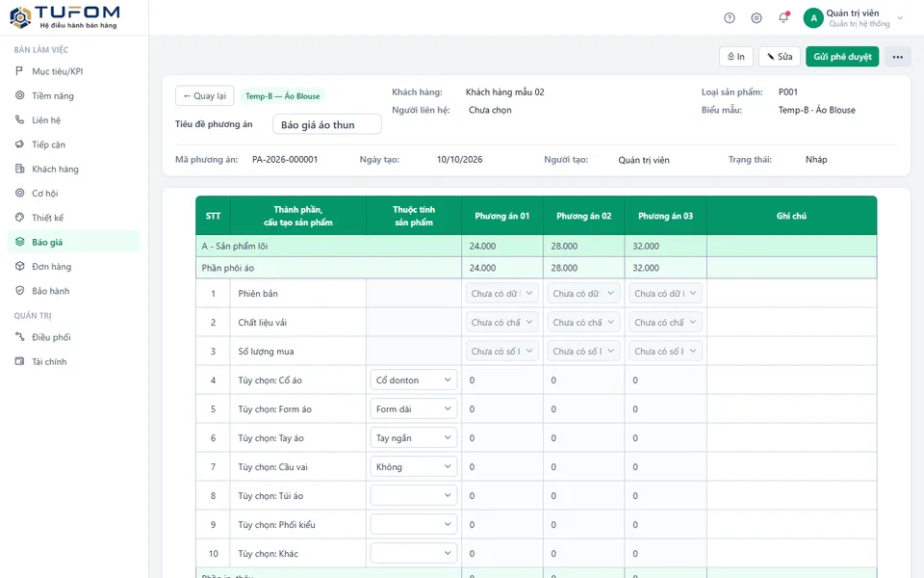Click the Tiêu đề phương án input field
This screenshot has width=924, height=578.
[326, 124]
